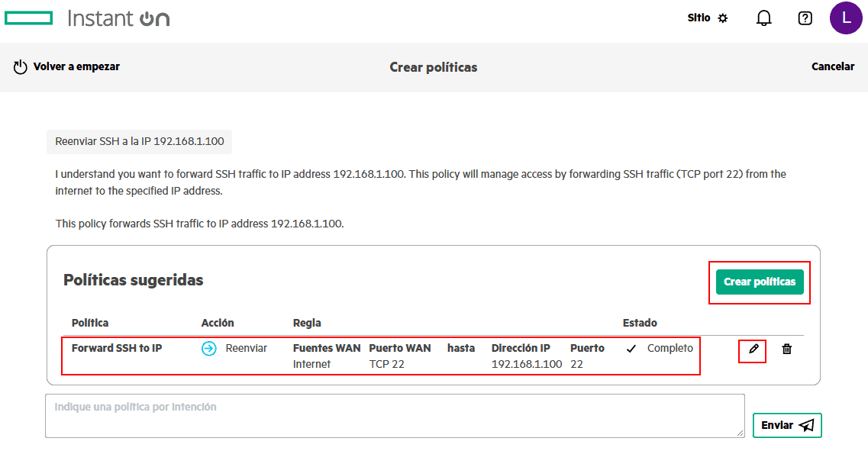Click the Política column header
Image resolution: width=868 pixels, height=451 pixels.
(90, 323)
